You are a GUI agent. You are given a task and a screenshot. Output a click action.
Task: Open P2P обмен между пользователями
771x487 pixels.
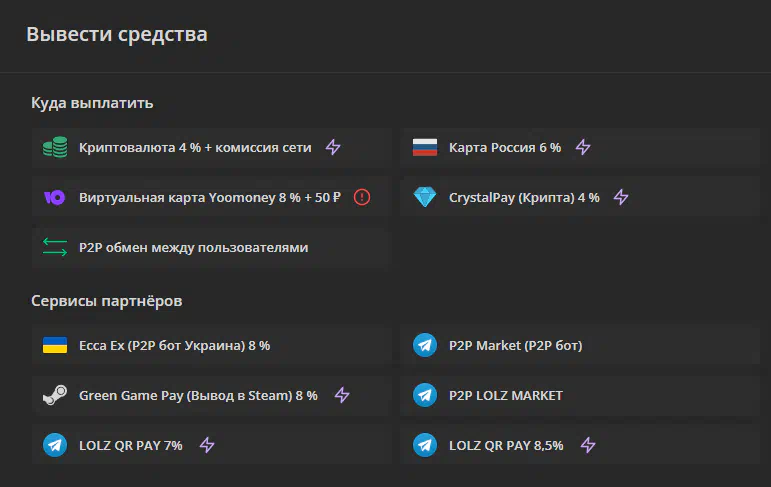point(210,247)
